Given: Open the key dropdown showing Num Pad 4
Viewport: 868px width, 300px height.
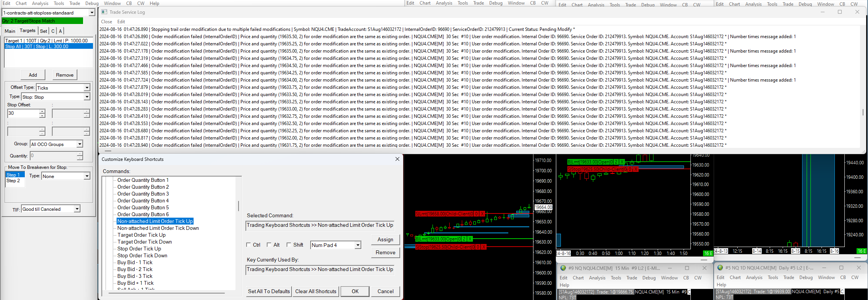Looking at the screenshot, I should [358, 245].
